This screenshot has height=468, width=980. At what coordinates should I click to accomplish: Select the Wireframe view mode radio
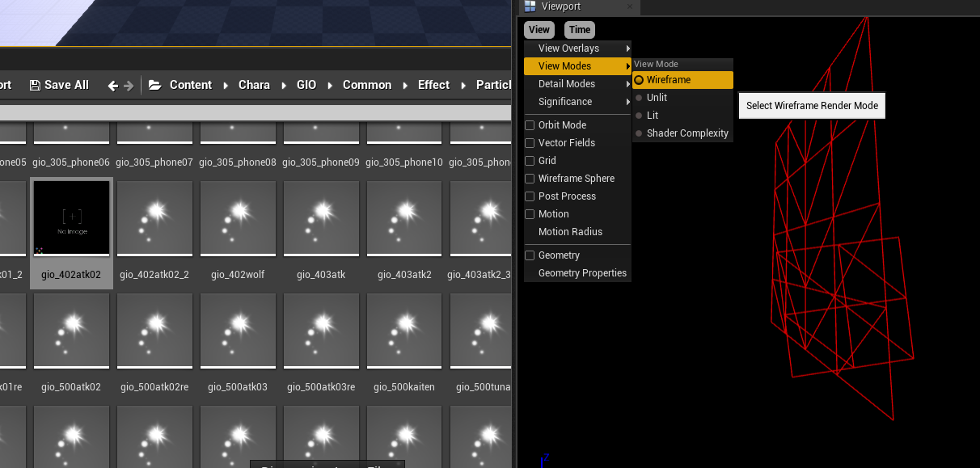coord(639,80)
